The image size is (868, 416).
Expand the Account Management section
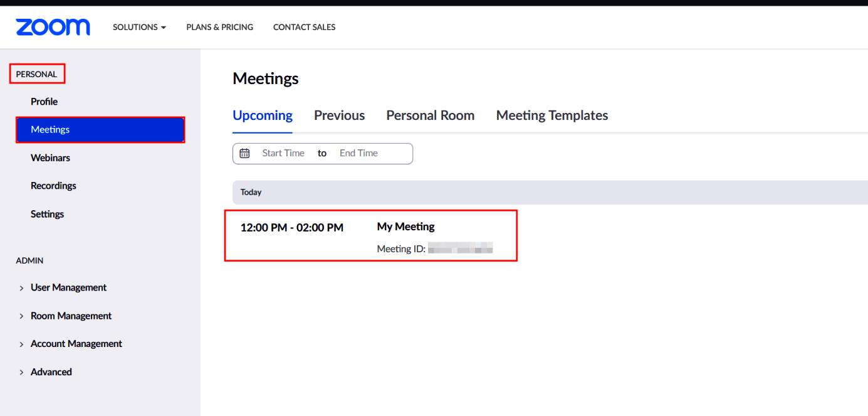point(76,343)
